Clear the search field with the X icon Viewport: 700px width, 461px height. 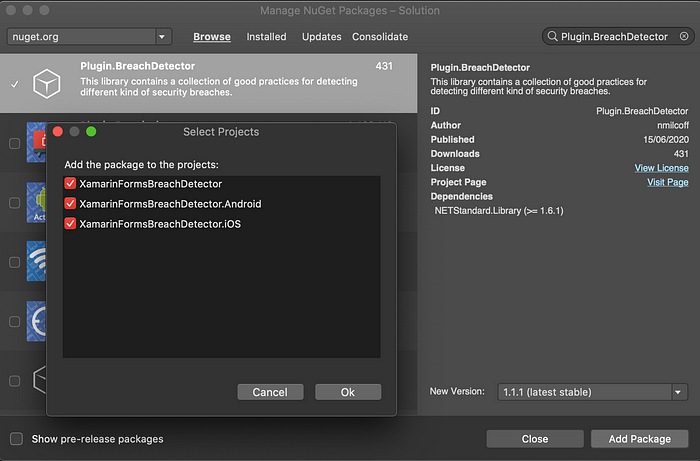click(684, 36)
